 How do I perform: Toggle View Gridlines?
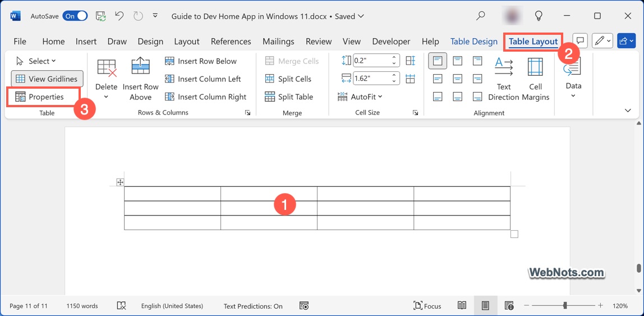click(x=47, y=79)
